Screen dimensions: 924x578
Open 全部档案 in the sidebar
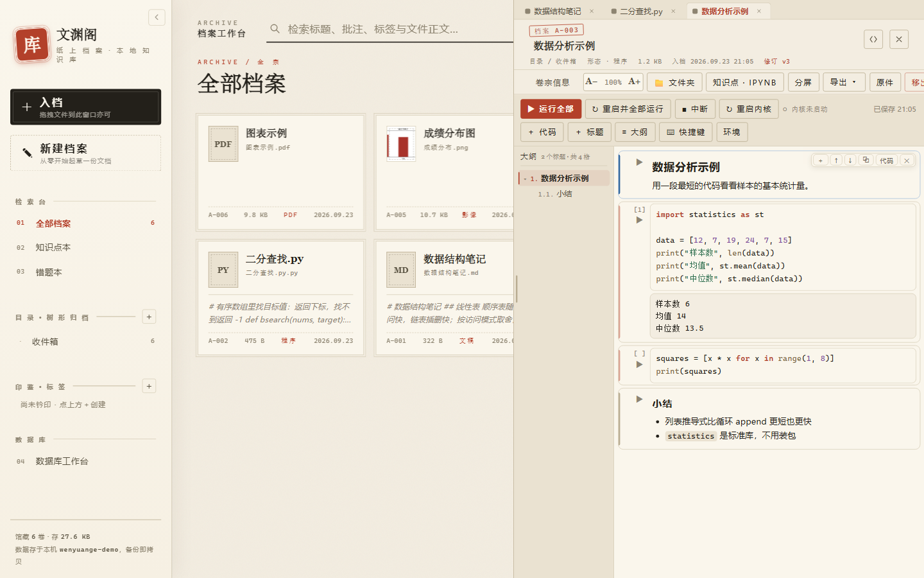point(85,223)
